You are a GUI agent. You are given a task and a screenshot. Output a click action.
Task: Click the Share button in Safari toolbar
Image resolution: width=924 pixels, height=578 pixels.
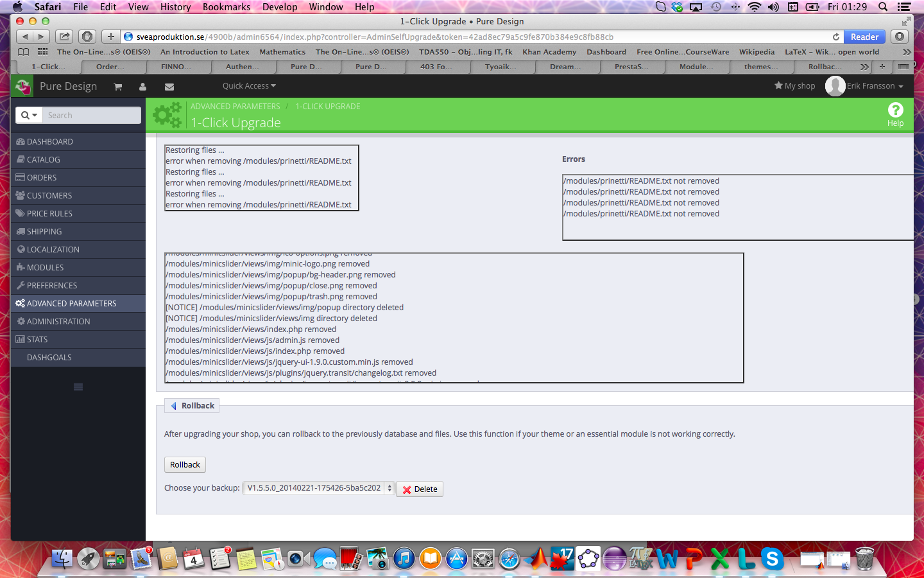(x=64, y=37)
